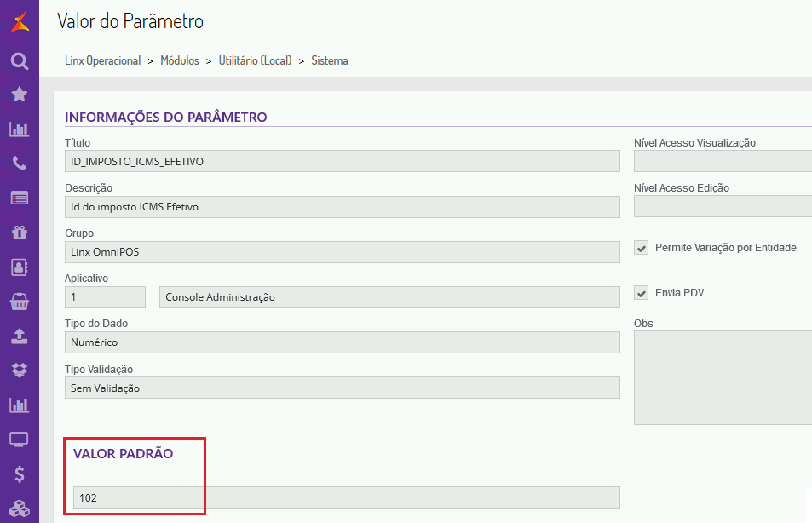The height and width of the screenshot is (523, 812).
Task: Focus the Título field ID_IMPOSTO_ICMS_EFETIVO
Action: click(x=342, y=161)
